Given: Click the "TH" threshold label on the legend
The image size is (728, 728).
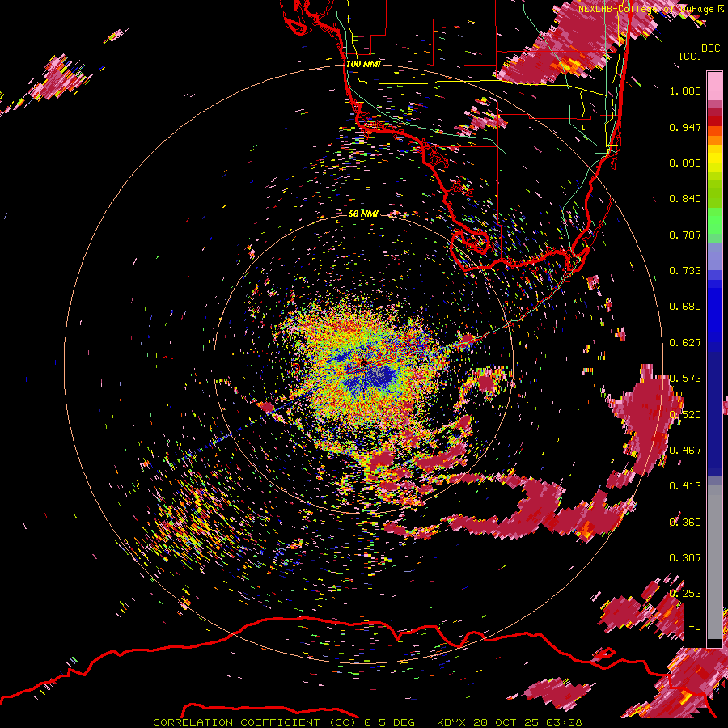Looking at the screenshot, I should [x=695, y=630].
